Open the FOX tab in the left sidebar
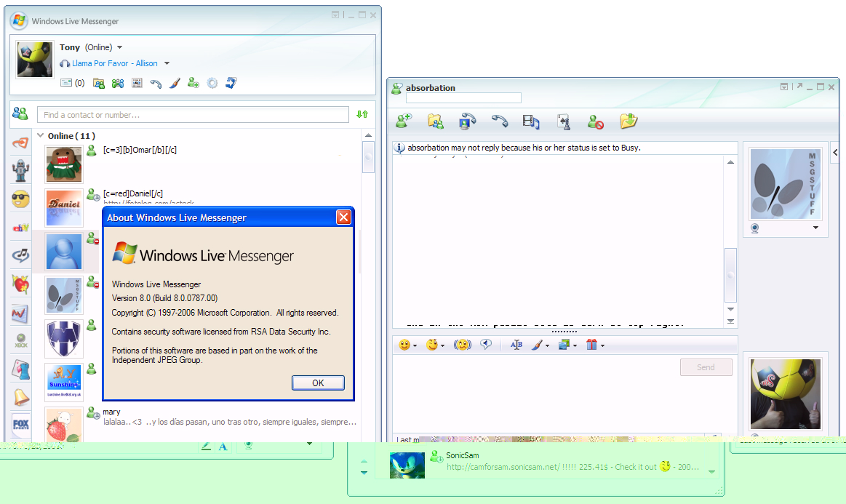Image resolution: width=846 pixels, height=504 pixels. [20, 424]
